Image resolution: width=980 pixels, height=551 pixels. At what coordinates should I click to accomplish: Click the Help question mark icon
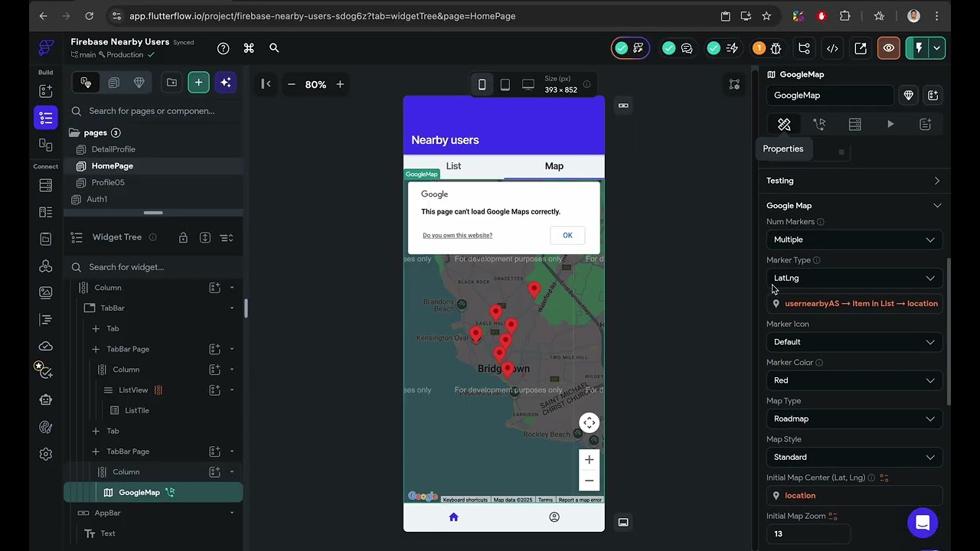pyautogui.click(x=223, y=48)
